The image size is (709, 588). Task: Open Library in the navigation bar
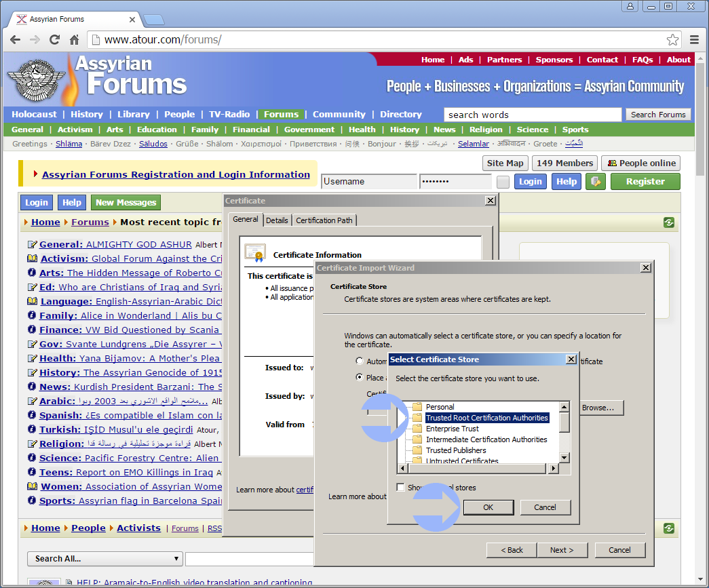coord(134,115)
